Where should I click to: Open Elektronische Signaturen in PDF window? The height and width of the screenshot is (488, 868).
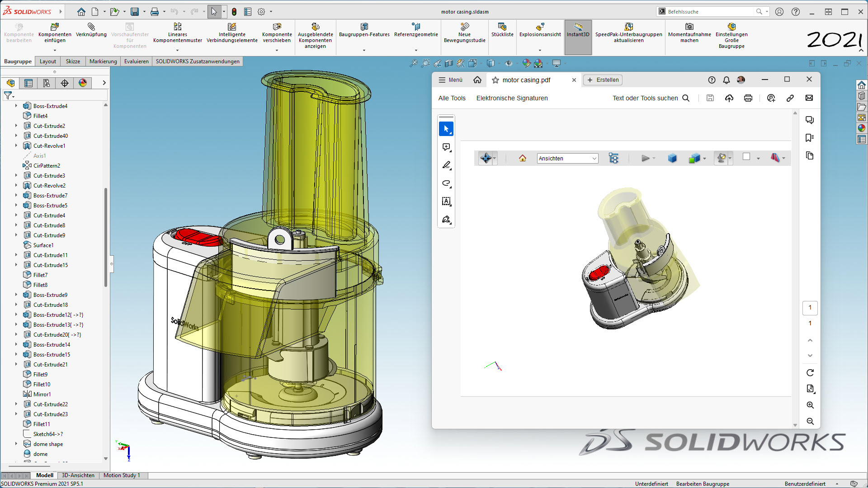point(512,98)
